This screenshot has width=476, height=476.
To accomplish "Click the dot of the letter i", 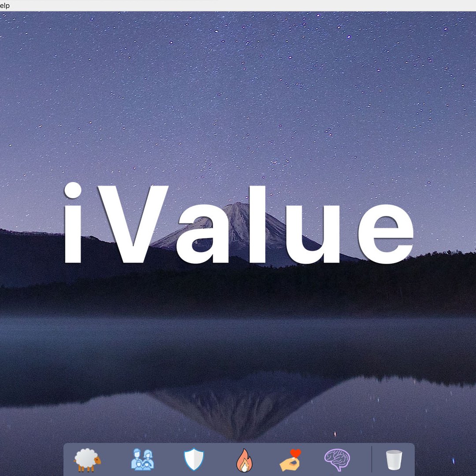I will pyautogui.click(x=73, y=191).
